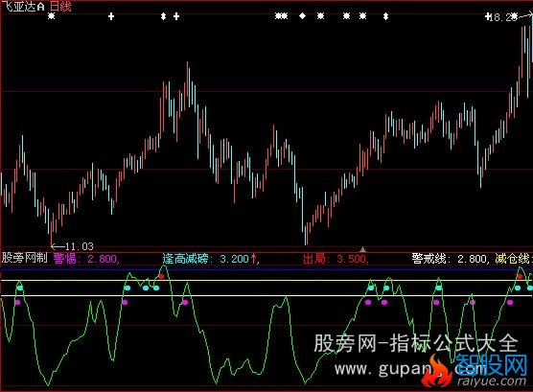Click the stock name 飞亚达A
This screenshot has width=533, height=392.
click(x=23, y=7)
